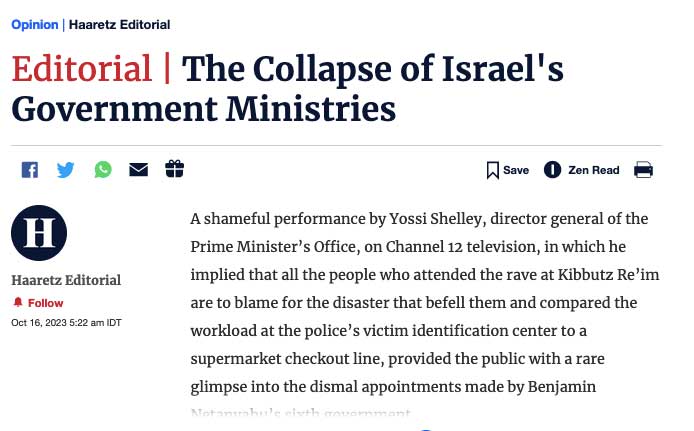
Task: Share the article on Facebook
Action: pos(30,170)
